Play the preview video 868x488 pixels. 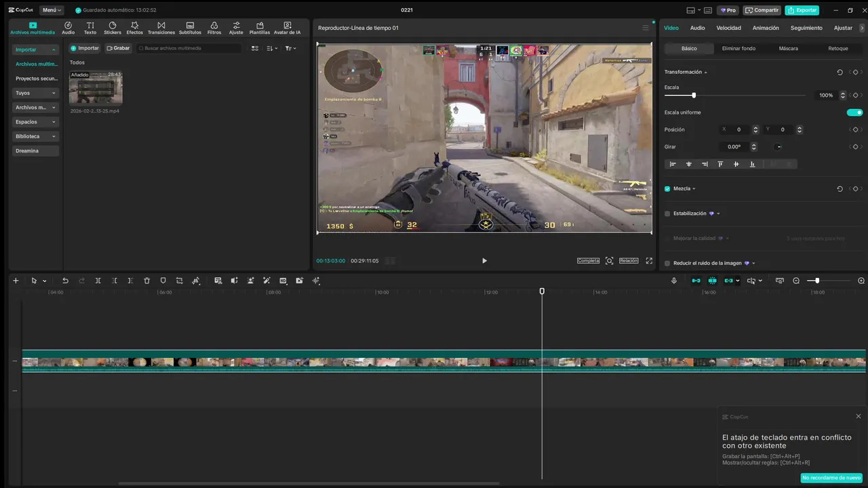click(484, 261)
